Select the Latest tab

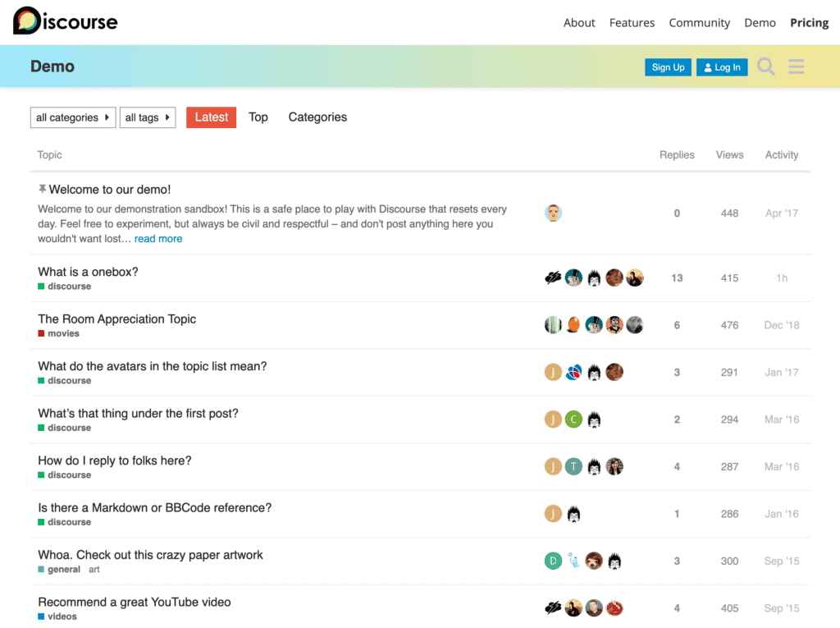coord(211,117)
